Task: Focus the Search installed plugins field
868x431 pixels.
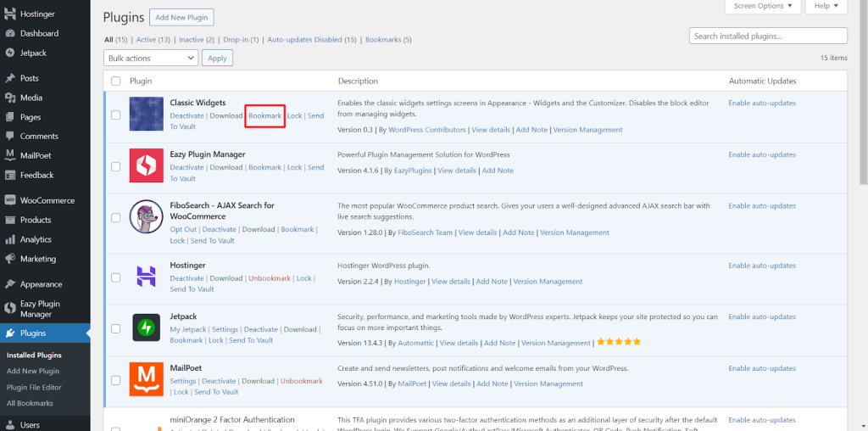Action: pos(768,36)
